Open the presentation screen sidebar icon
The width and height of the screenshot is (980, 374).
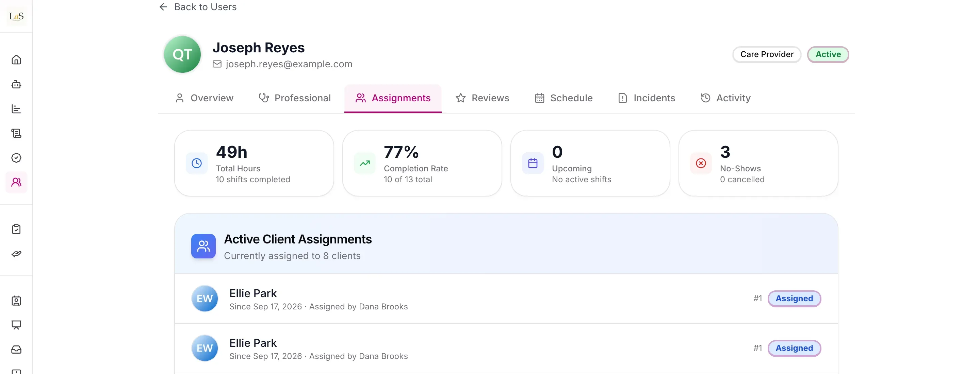pyautogui.click(x=16, y=325)
